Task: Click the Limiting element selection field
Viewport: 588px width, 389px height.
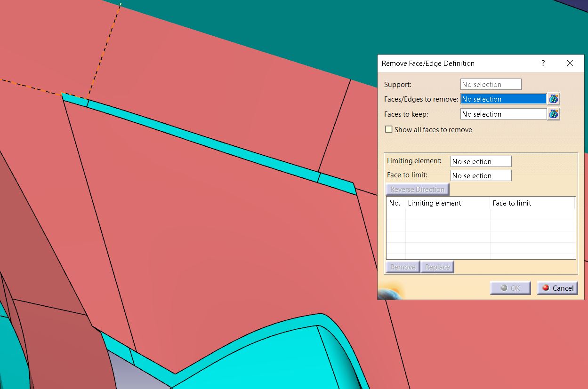Action: [481, 161]
